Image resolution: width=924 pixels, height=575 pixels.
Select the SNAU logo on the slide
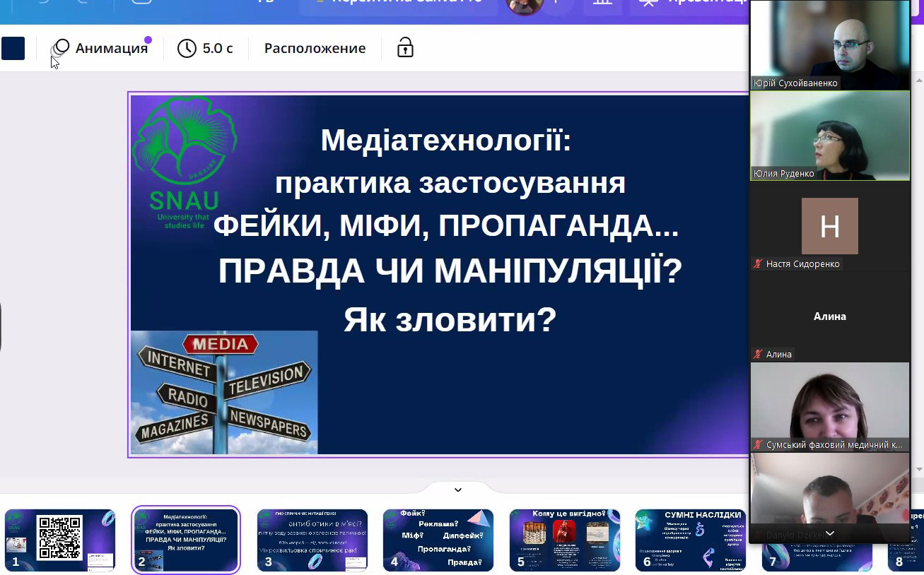pyautogui.click(x=185, y=164)
